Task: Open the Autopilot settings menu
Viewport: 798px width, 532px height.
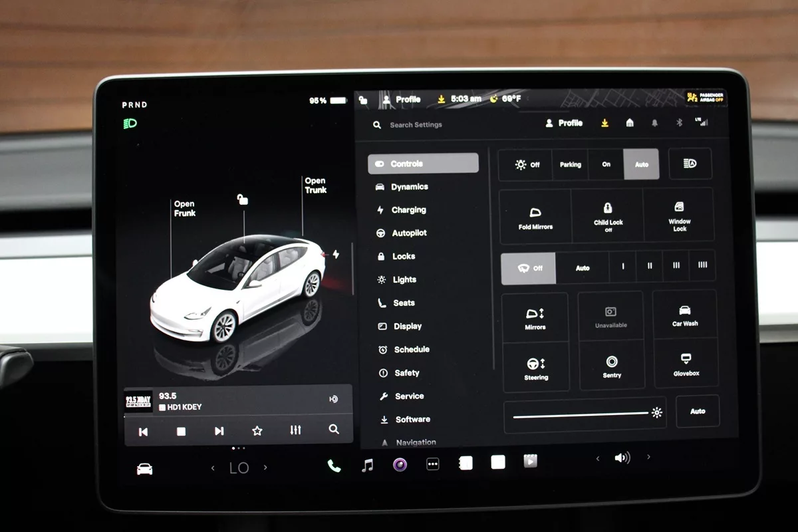Action: click(408, 233)
